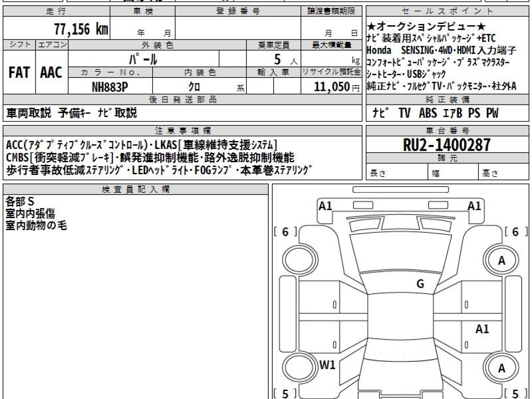
Task: Click the inspector note 室内動物の毛
Action: (x=36, y=226)
